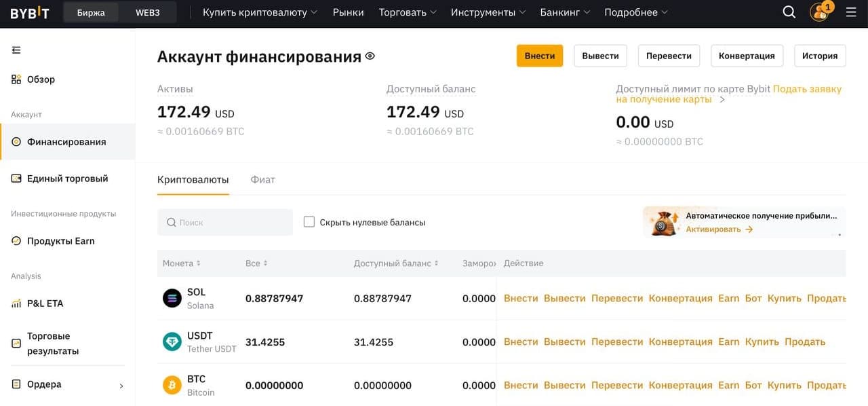
Task: Open Финансирования in sidebar
Action: tap(67, 142)
